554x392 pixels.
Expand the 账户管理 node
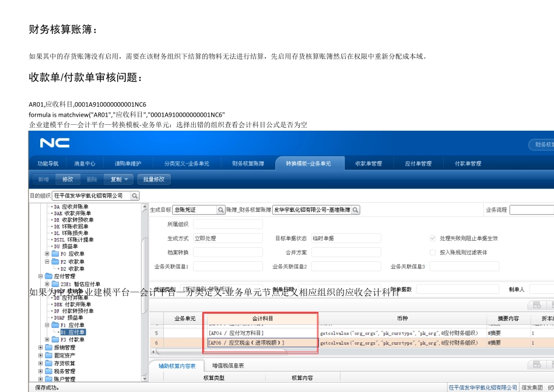pos(40,379)
